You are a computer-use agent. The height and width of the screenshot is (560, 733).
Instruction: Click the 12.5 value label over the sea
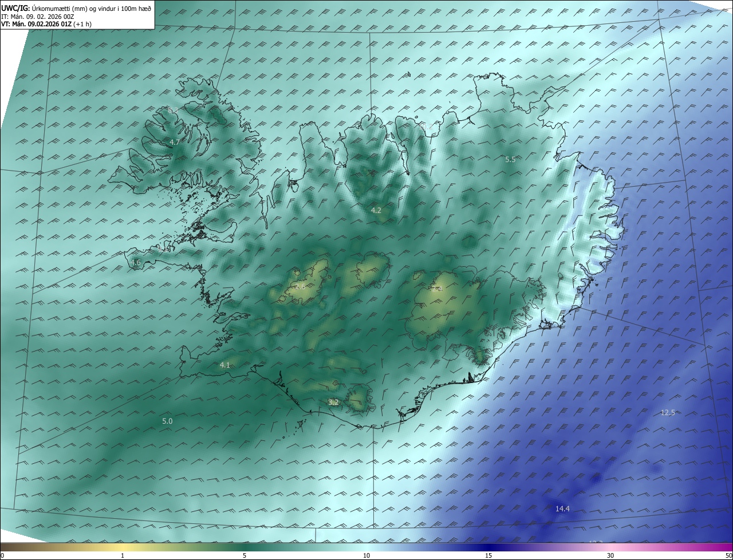tap(668, 413)
